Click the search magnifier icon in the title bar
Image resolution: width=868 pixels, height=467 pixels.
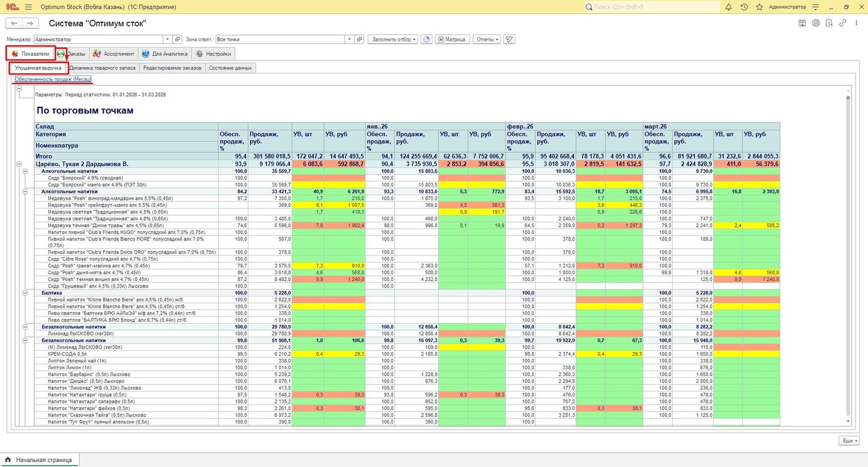[589, 7]
